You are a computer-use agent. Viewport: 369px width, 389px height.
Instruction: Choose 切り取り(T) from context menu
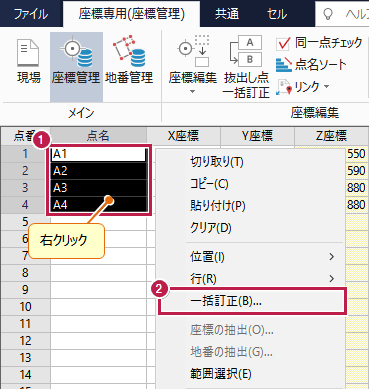click(x=250, y=162)
